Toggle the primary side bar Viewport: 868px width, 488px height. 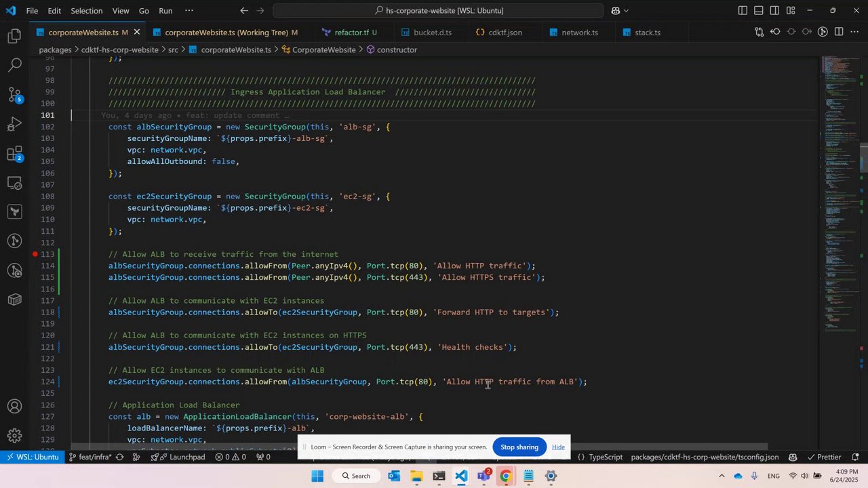click(743, 10)
